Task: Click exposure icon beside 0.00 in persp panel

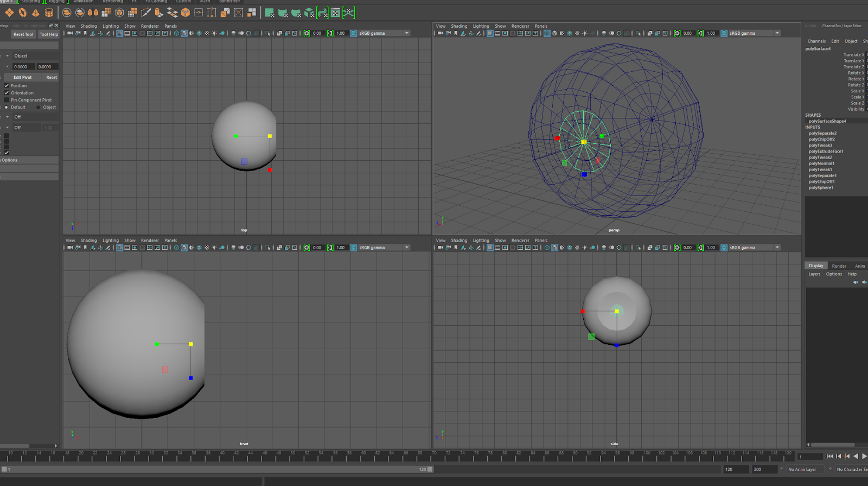Action: point(677,33)
